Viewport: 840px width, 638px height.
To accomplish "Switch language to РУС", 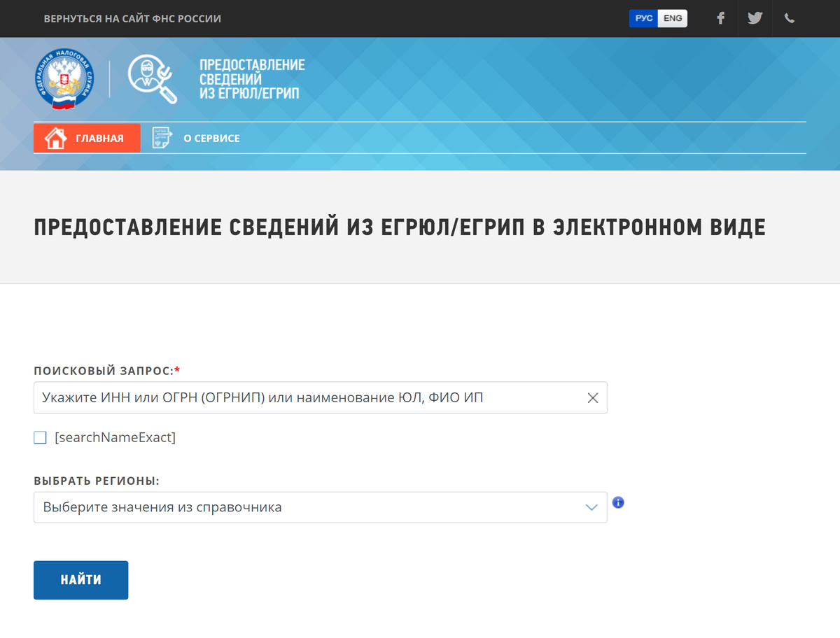I will [644, 18].
